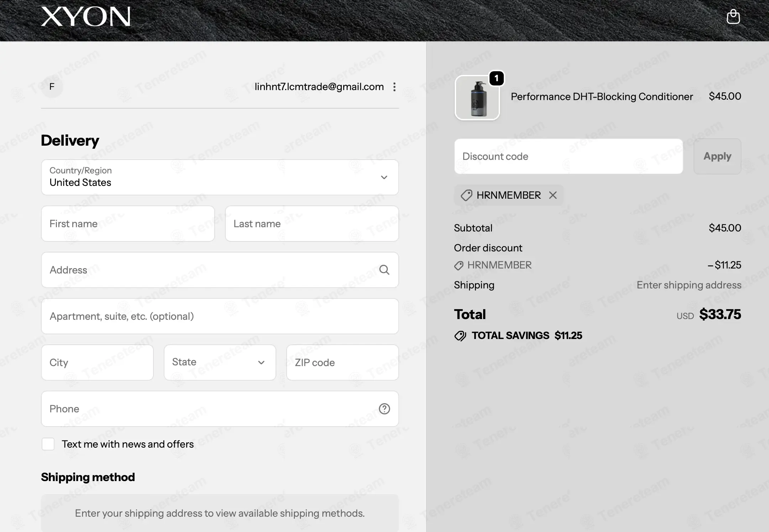Focus the Phone field
Viewport: 769px width, 532px height.
point(220,409)
